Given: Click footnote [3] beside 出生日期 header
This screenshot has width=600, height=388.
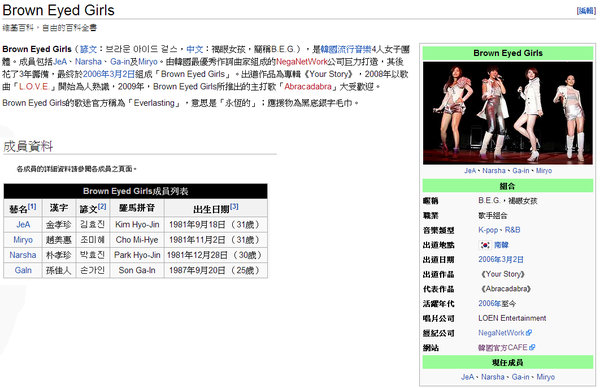Looking at the screenshot, I should [x=234, y=207].
